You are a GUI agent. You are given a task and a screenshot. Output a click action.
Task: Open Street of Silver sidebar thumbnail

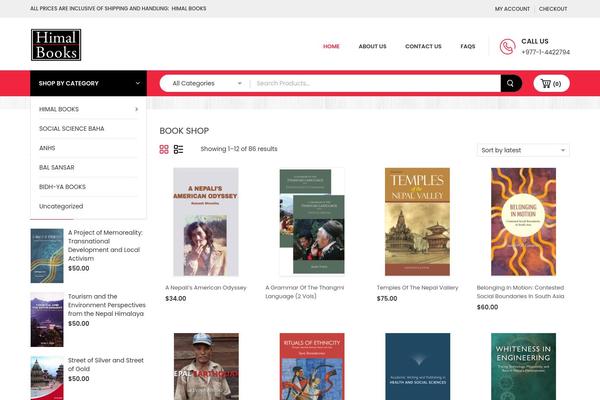(x=47, y=378)
